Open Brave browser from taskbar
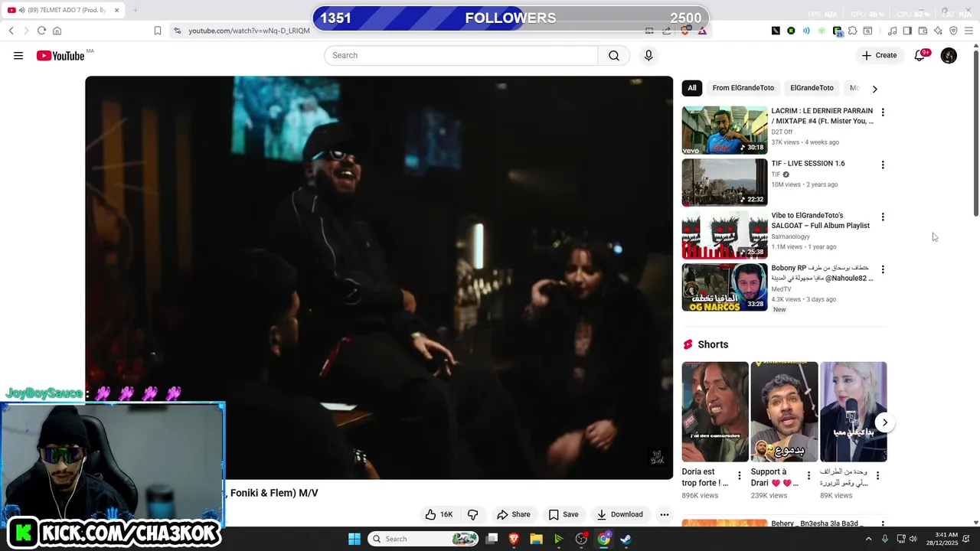980x551 pixels. tap(514, 539)
